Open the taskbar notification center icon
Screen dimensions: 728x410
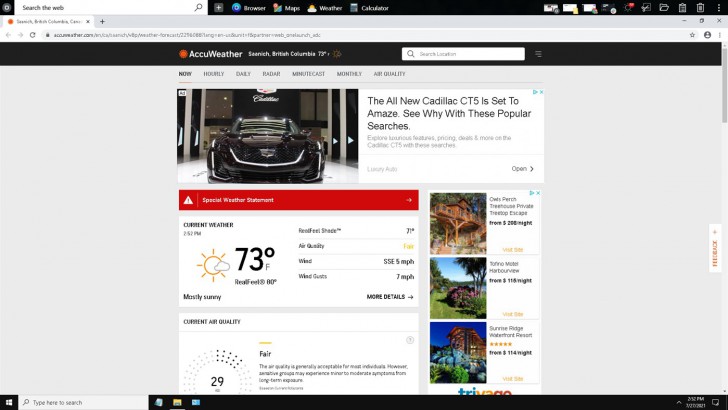715,402
